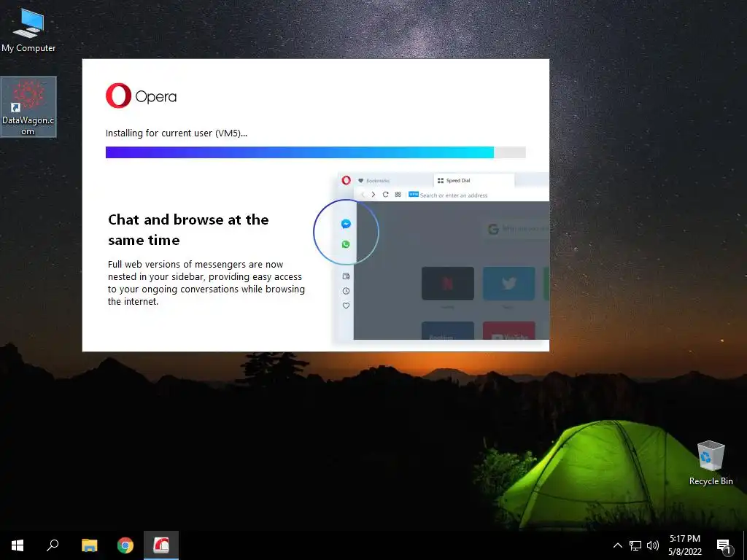The height and width of the screenshot is (560, 747).
Task: Click the back arrow in the preview toolbar
Action: 363,194
